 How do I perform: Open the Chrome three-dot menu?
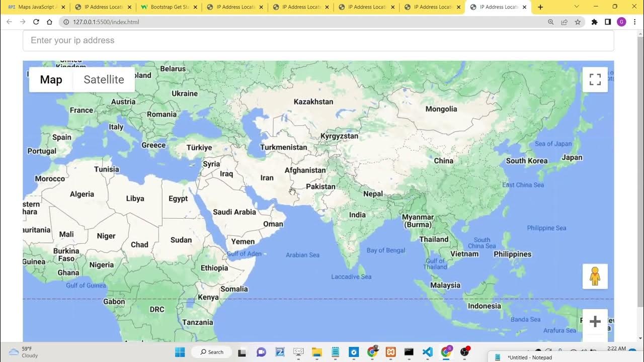point(634,22)
